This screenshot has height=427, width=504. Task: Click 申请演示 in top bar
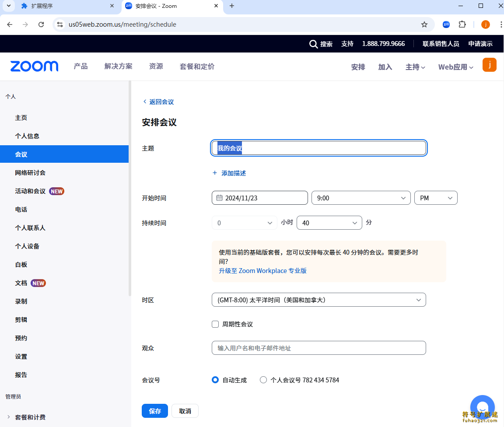click(x=480, y=44)
